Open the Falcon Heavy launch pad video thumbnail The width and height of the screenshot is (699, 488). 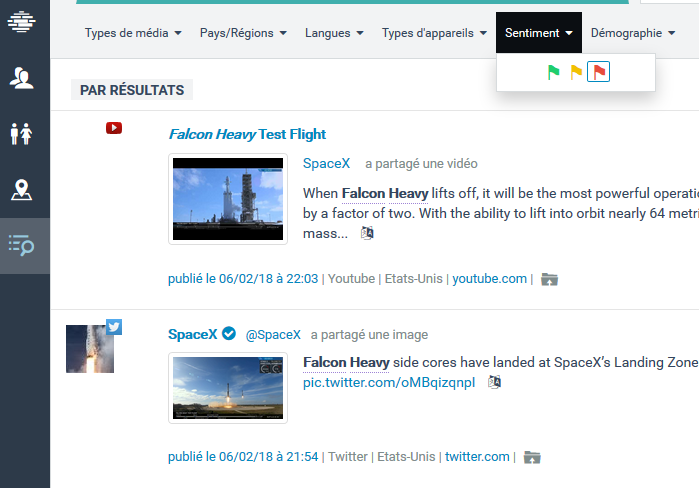click(228, 199)
